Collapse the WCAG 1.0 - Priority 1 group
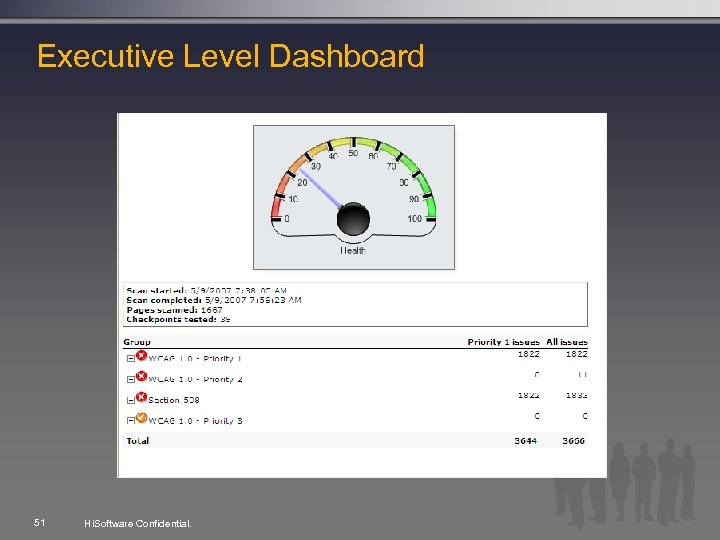720x540 pixels. click(130, 359)
